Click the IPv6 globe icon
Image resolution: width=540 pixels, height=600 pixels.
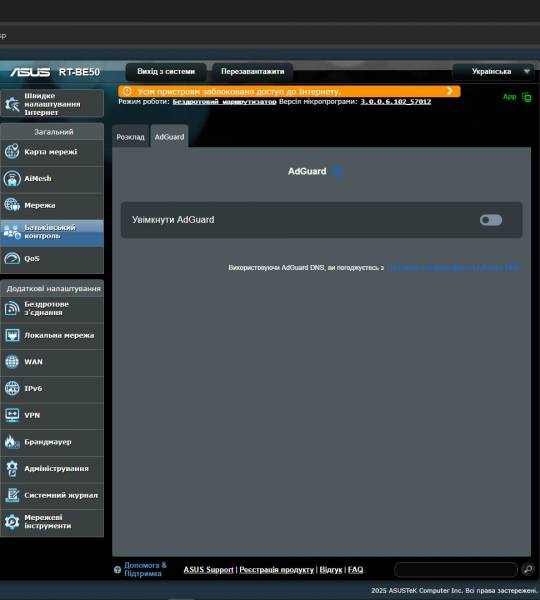pos(12,388)
